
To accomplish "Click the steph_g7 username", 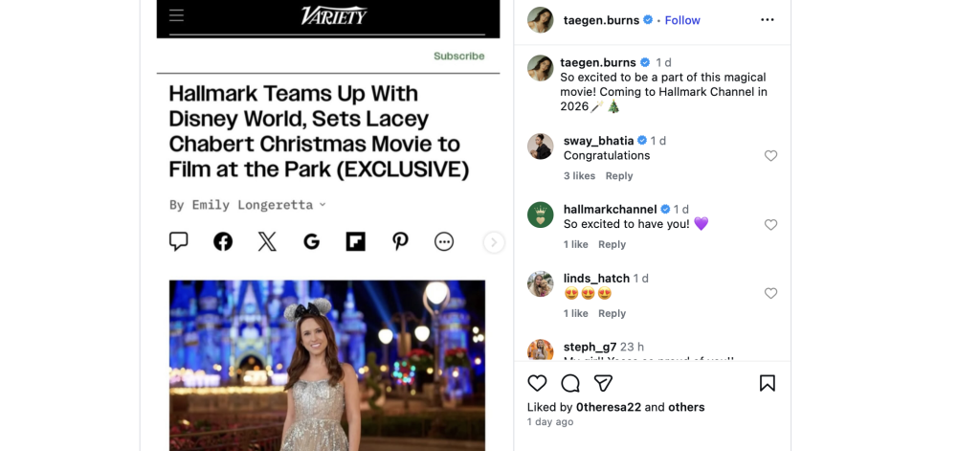I will (x=590, y=347).
